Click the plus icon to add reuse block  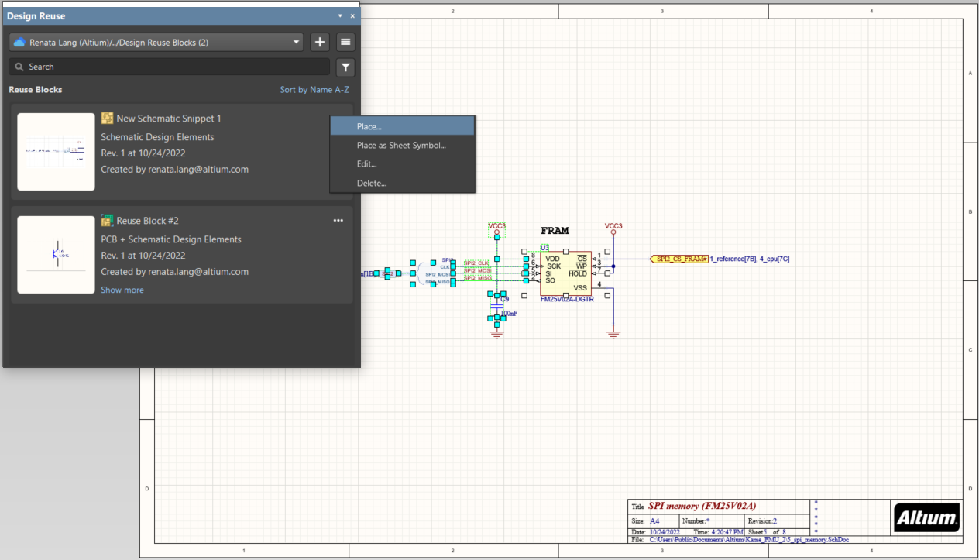coord(320,42)
